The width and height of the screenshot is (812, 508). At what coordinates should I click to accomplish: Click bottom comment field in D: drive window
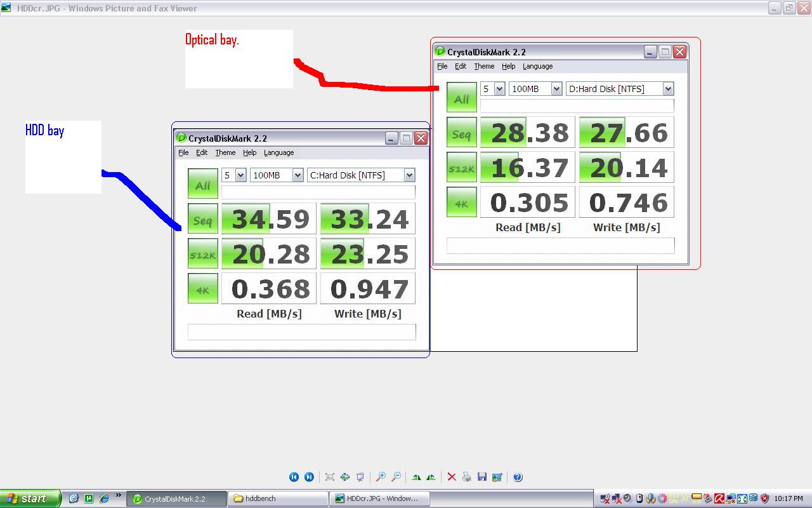[x=561, y=246]
